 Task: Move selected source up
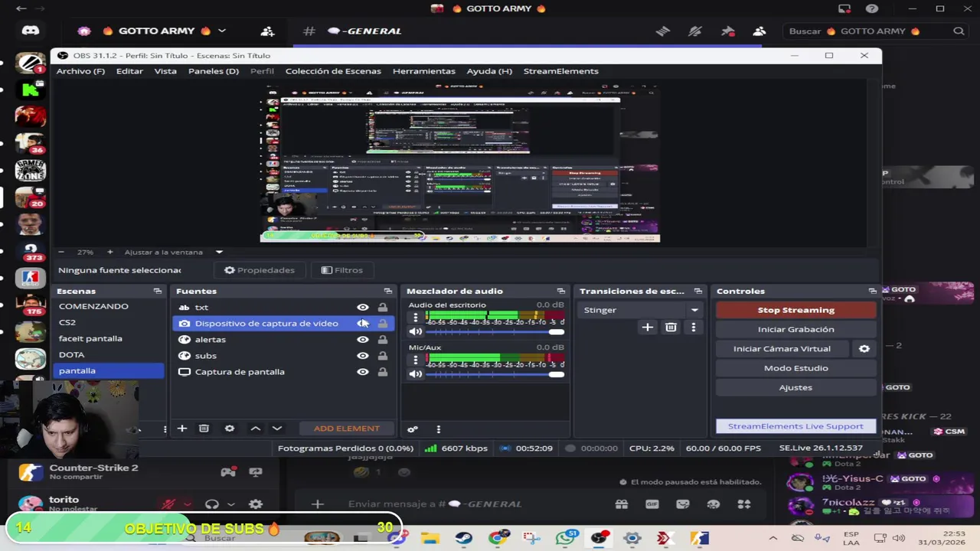coord(256,429)
